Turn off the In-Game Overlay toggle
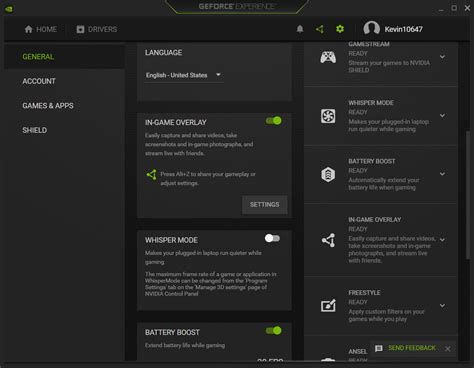The height and width of the screenshot is (368, 474). point(274,121)
